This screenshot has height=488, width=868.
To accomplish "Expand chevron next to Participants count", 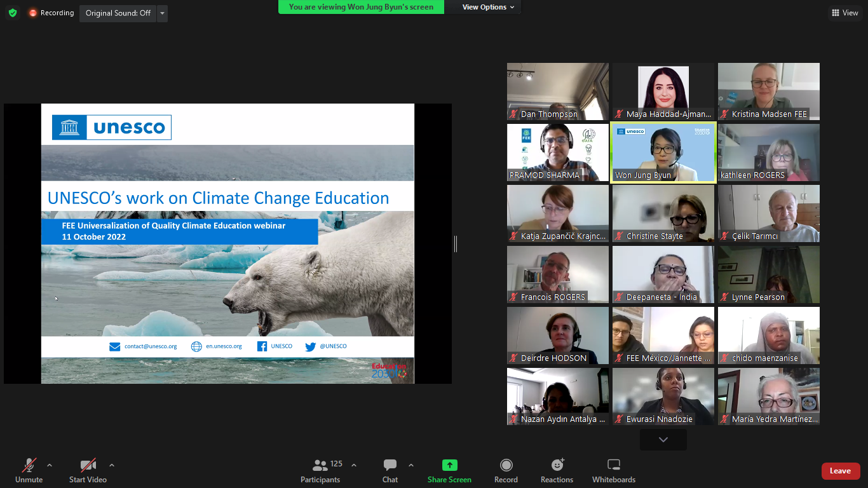I will pyautogui.click(x=354, y=465).
